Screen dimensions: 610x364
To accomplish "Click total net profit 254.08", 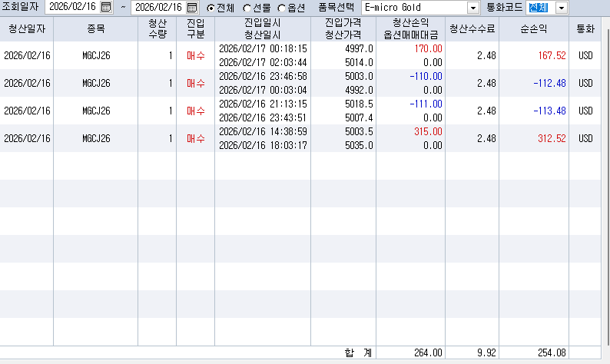I will pos(552,352).
